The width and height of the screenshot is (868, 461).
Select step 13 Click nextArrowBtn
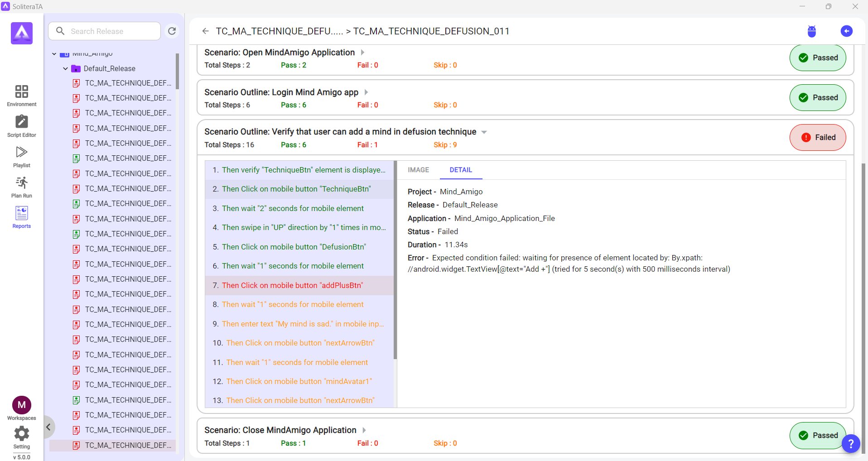[299, 400]
